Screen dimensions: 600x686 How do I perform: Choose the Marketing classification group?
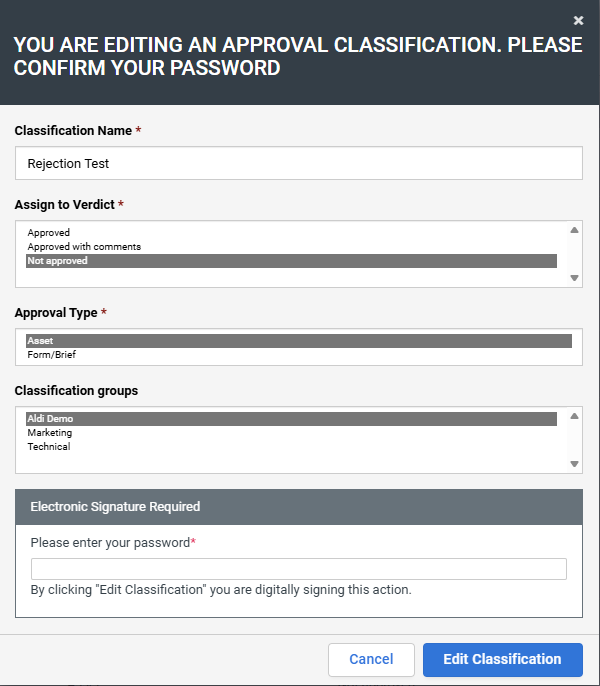[50, 433]
